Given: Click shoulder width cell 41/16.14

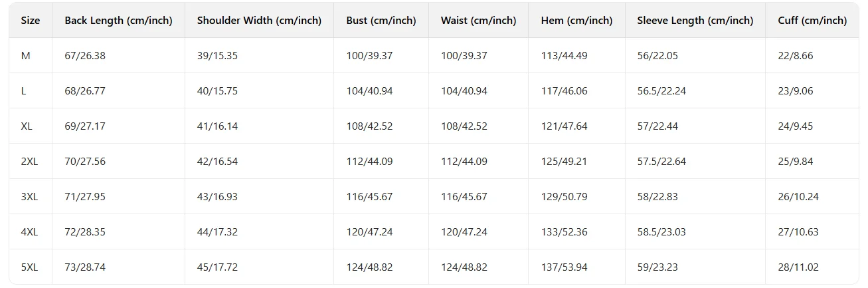Looking at the screenshot, I should click(217, 126).
